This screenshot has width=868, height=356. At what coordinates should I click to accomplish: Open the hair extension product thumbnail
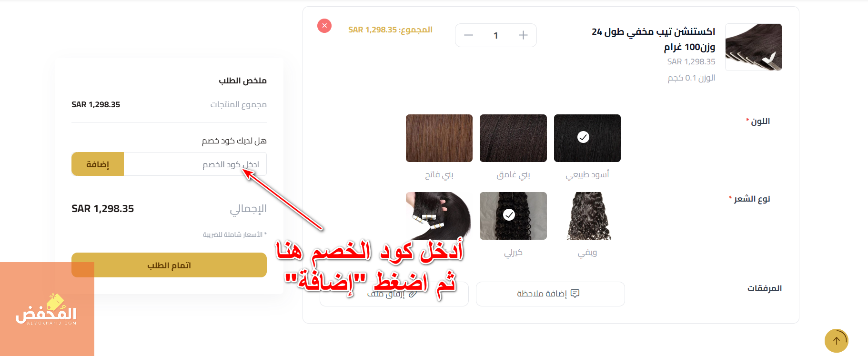pos(753,47)
